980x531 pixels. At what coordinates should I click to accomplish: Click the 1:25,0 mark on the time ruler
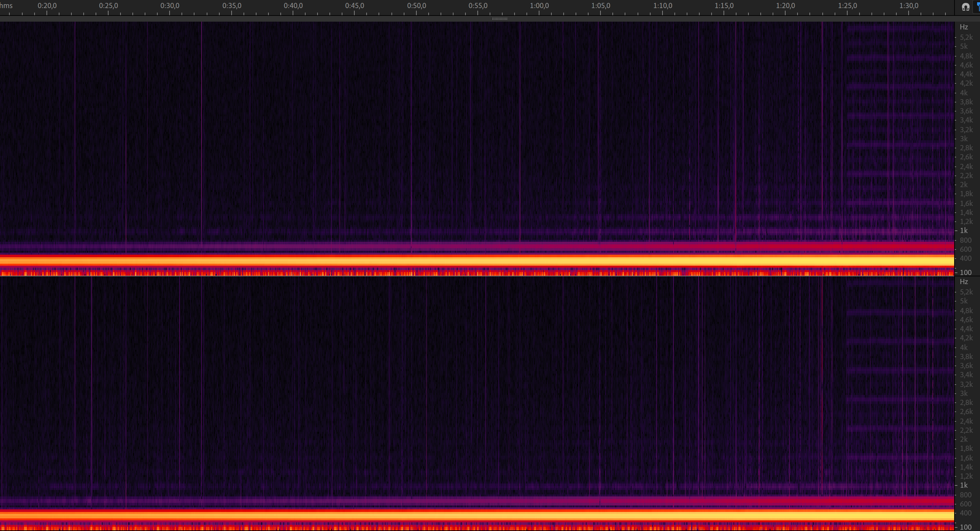pos(847,6)
